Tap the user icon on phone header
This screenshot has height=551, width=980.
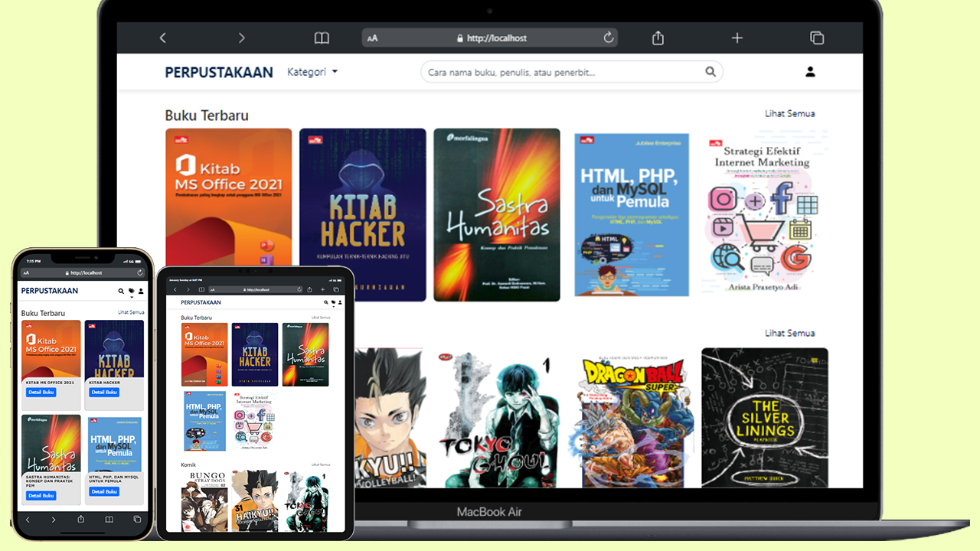(141, 292)
